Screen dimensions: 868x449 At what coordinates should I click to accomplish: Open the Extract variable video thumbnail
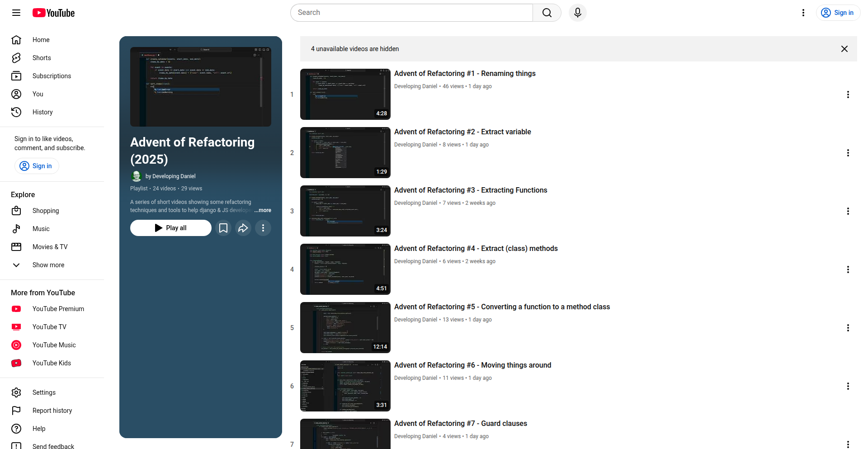click(345, 153)
